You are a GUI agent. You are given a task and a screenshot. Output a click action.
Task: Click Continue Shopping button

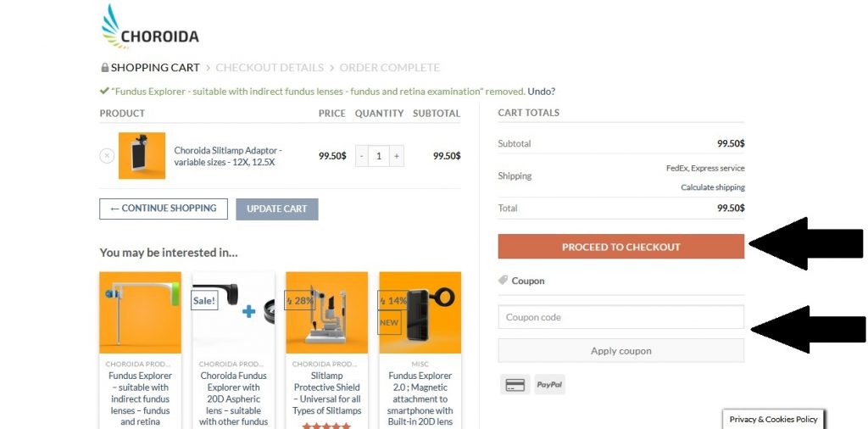pyautogui.click(x=164, y=209)
